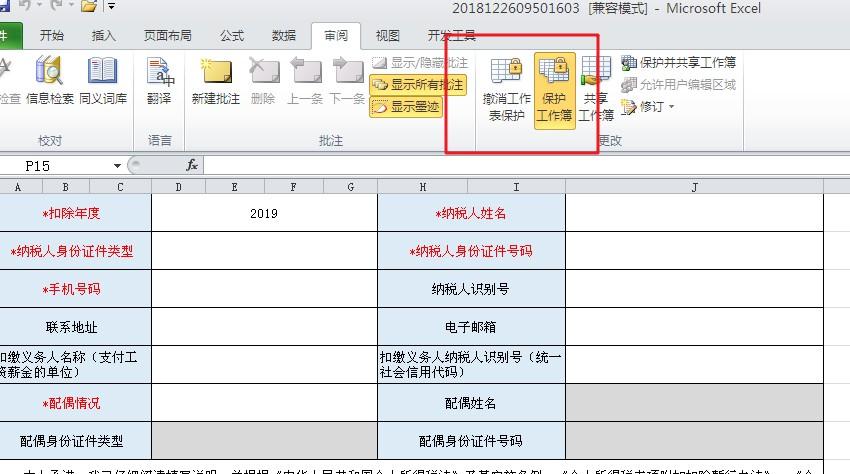This screenshot has width=850, height=474.
Task: Toggle Show Ink (显示墨迹)
Action: [406, 106]
